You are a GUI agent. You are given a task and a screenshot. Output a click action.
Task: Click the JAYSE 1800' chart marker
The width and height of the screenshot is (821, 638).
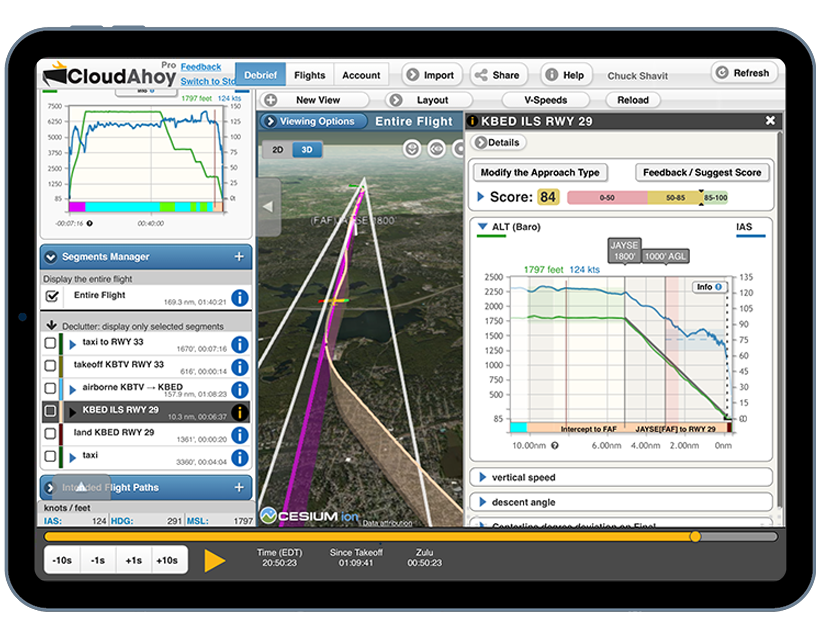(624, 251)
